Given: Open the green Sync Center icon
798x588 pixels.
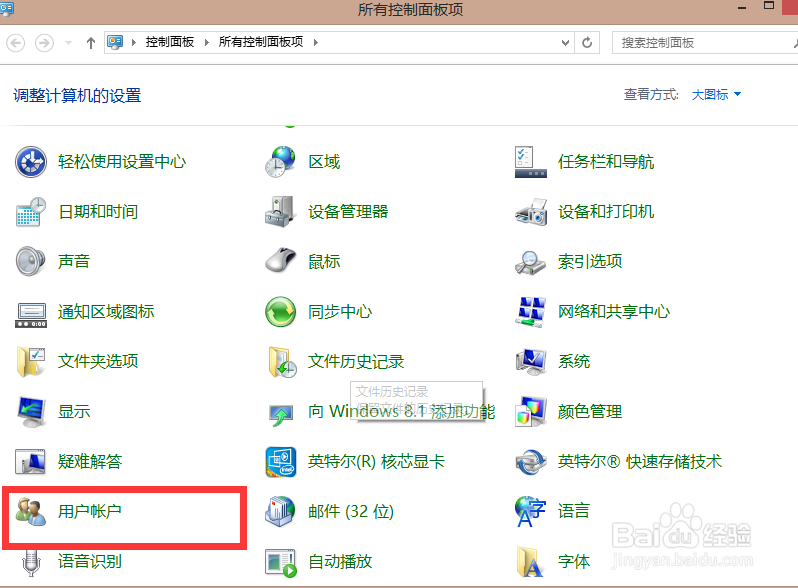Looking at the screenshot, I should (280, 312).
